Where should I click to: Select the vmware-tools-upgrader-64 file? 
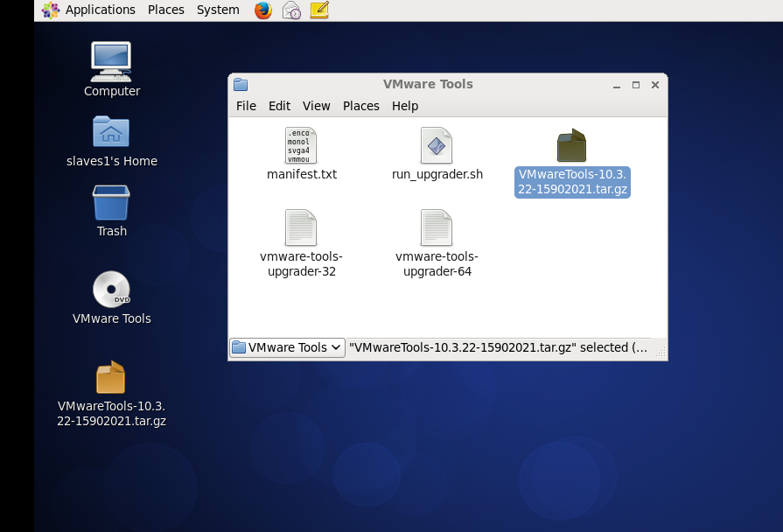point(436,227)
